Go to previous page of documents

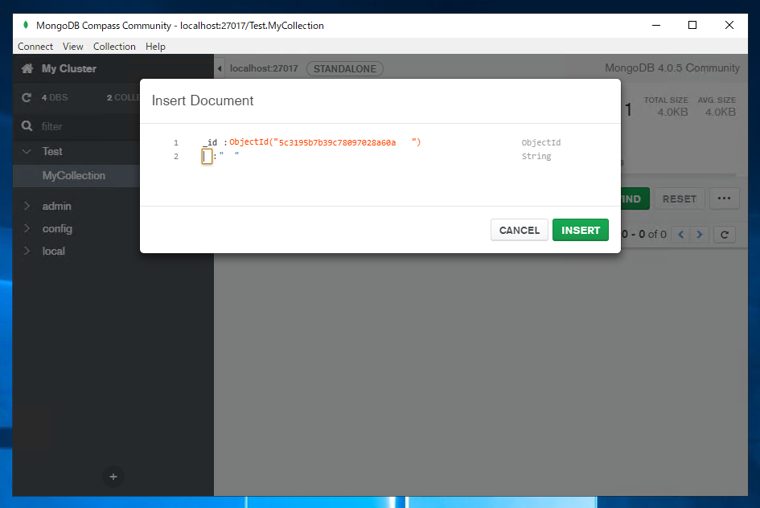tap(681, 235)
